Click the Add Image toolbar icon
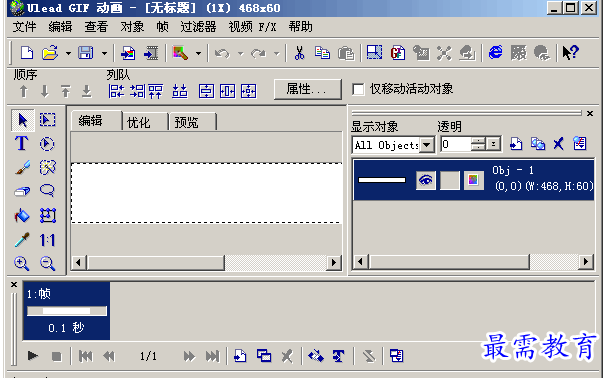Screen dimensions: 605x378 [x=128, y=53]
